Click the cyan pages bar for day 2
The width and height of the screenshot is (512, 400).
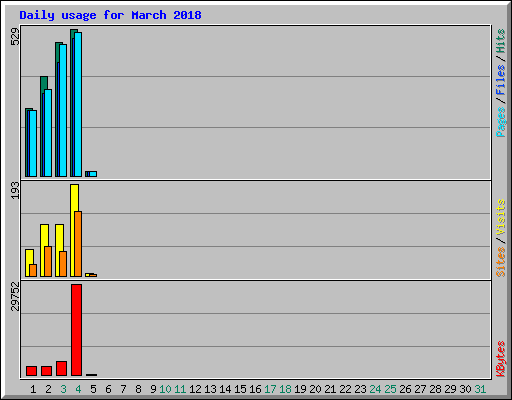[x=48, y=133]
